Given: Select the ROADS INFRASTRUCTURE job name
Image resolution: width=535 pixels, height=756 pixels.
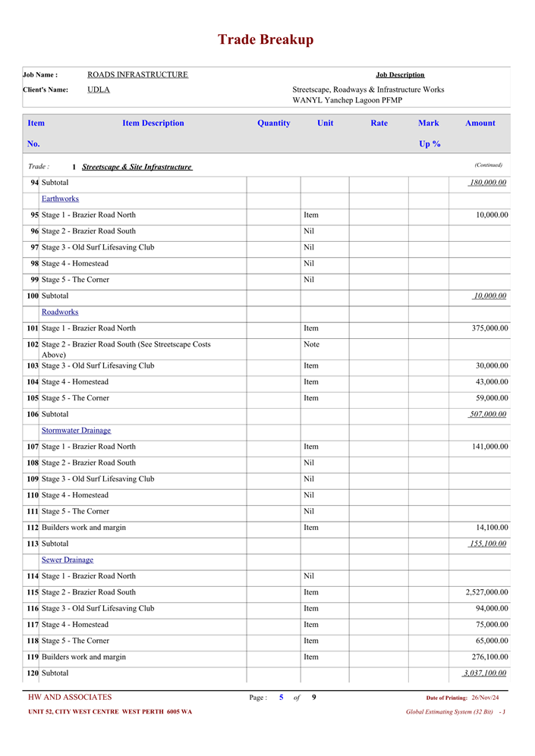Looking at the screenshot, I should [x=137, y=74].
